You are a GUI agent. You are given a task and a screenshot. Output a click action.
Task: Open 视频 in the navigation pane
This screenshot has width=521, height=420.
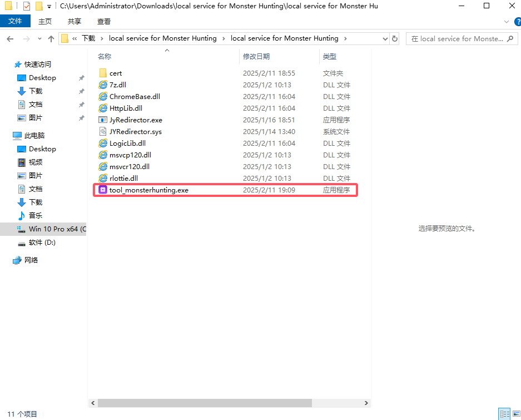(35, 162)
